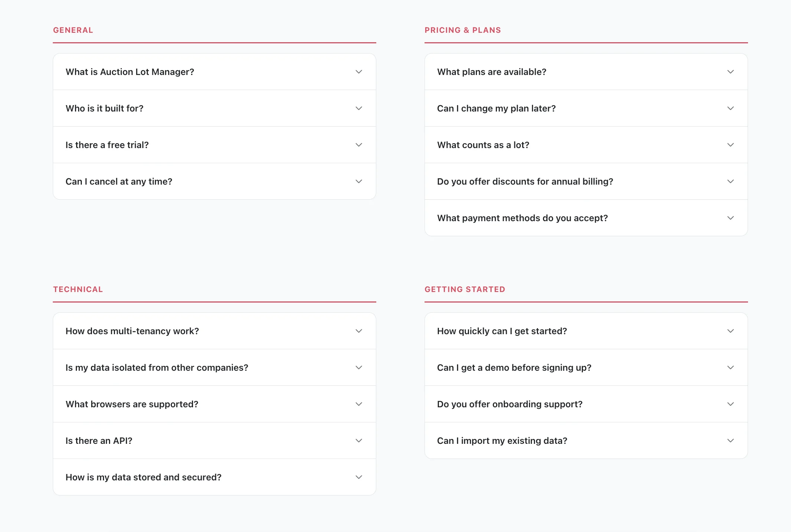Click the 'Pricing & Plans' section heading

point(463,30)
